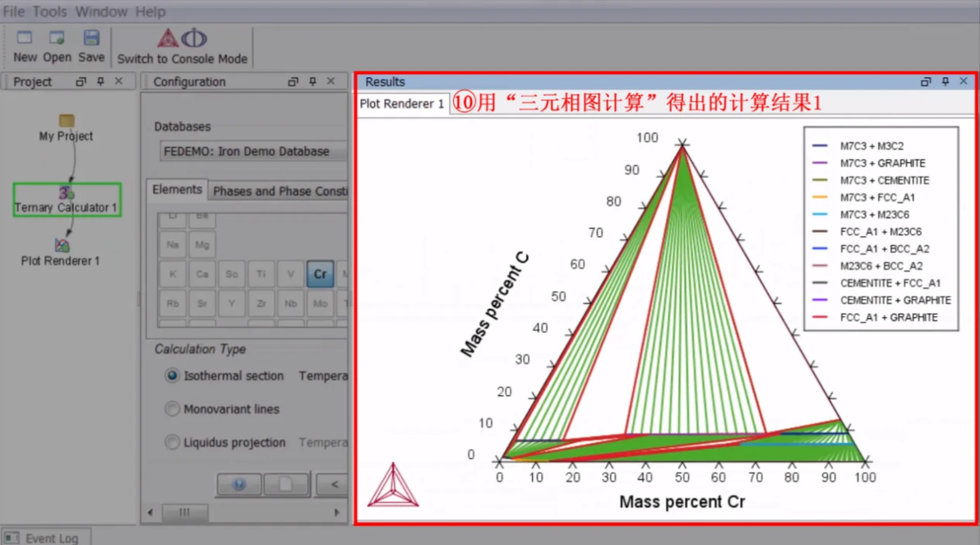Open the Event Log panel
This screenshot has height=545, width=980.
click(46, 538)
